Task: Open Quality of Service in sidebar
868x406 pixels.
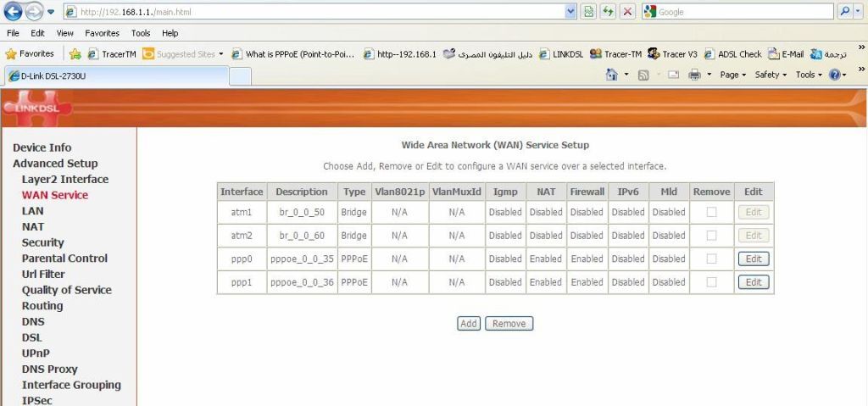Action: pos(66,290)
